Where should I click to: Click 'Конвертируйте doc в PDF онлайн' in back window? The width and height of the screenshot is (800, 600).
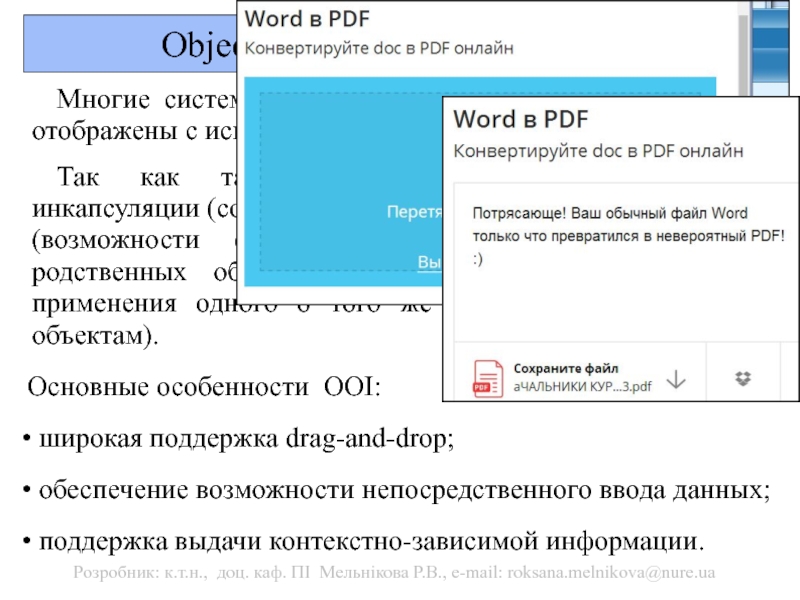(379, 48)
